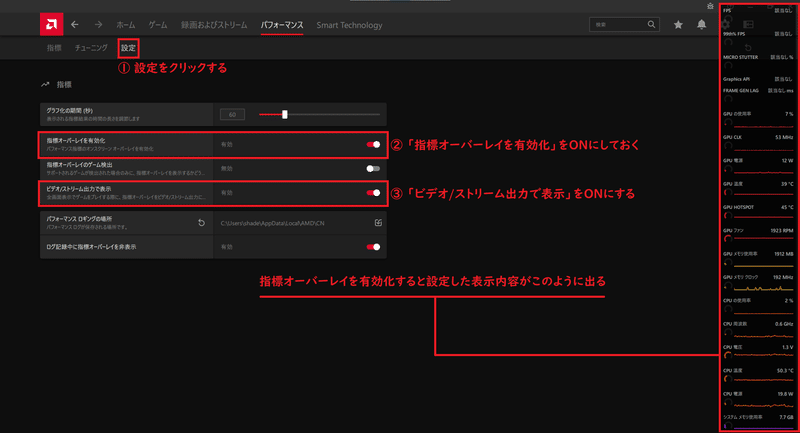Open folder browse icon for logging path

click(378, 223)
